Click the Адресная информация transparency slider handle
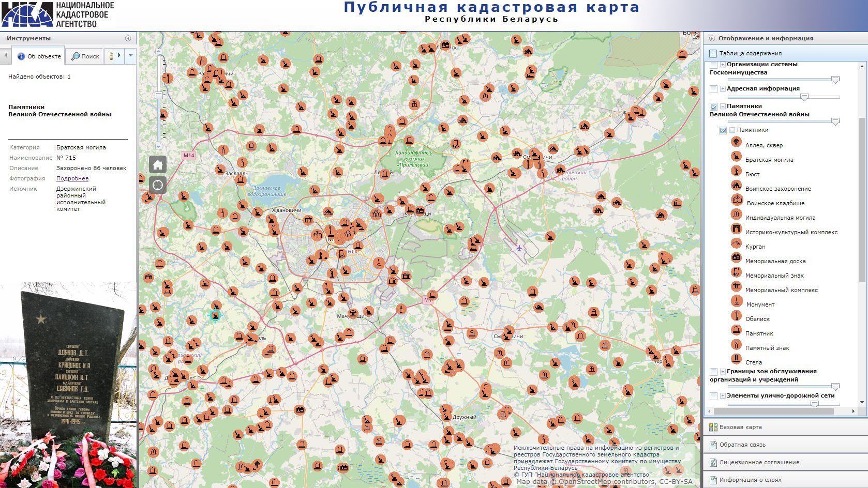Screen dimensions: 868x488 pyautogui.click(x=804, y=97)
